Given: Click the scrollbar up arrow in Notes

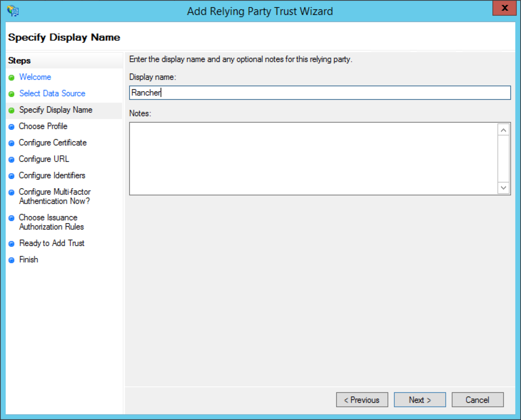Looking at the screenshot, I should click(504, 129).
